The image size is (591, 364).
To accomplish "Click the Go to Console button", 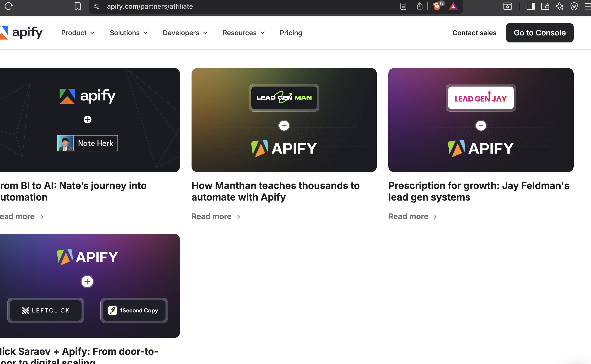I will (540, 33).
